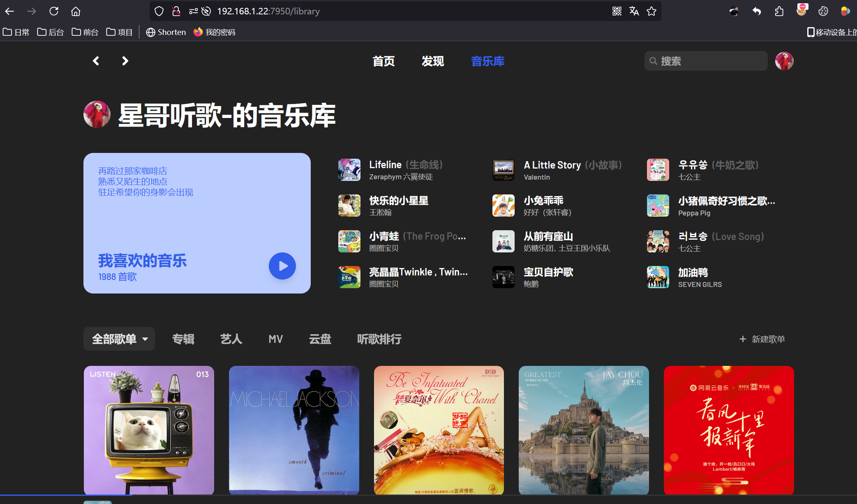Click the app's back navigation chevron
This screenshot has height=504, width=857.
pyautogui.click(x=96, y=61)
